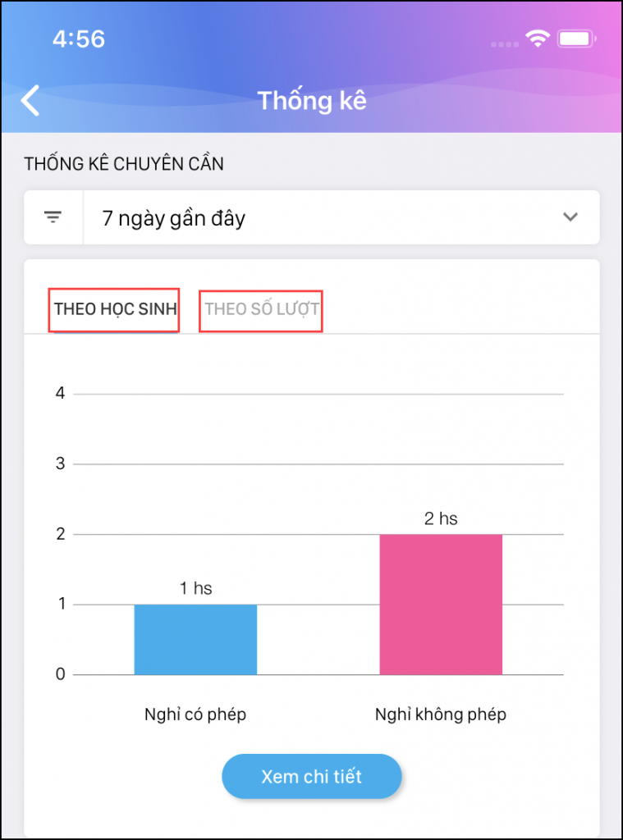Viewport: 623px width, 840px height.
Task: Tap the y-axis label 4
Action: (x=60, y=394)
